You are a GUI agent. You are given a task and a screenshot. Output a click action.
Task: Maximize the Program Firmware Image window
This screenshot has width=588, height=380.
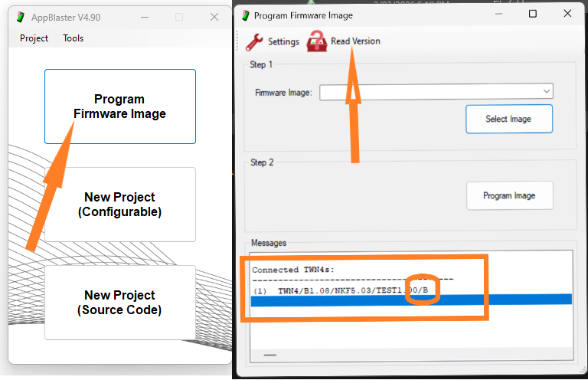(533, 14)
